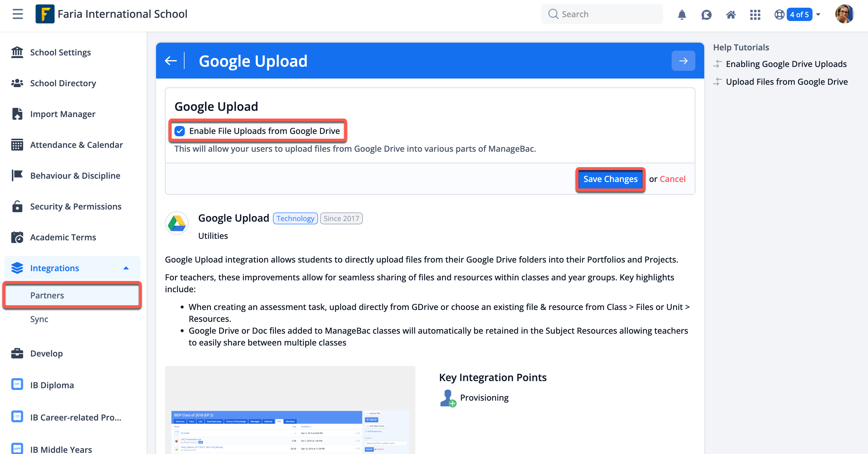Click the help lifebuoy icon
Image resolution: width=868 pixels, height=454 pixels.
coord(779,15)
